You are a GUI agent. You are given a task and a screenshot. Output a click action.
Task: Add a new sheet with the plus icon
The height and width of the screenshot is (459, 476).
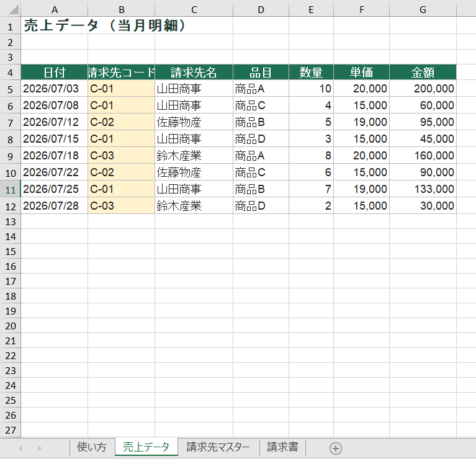click(x=336, y=448)
